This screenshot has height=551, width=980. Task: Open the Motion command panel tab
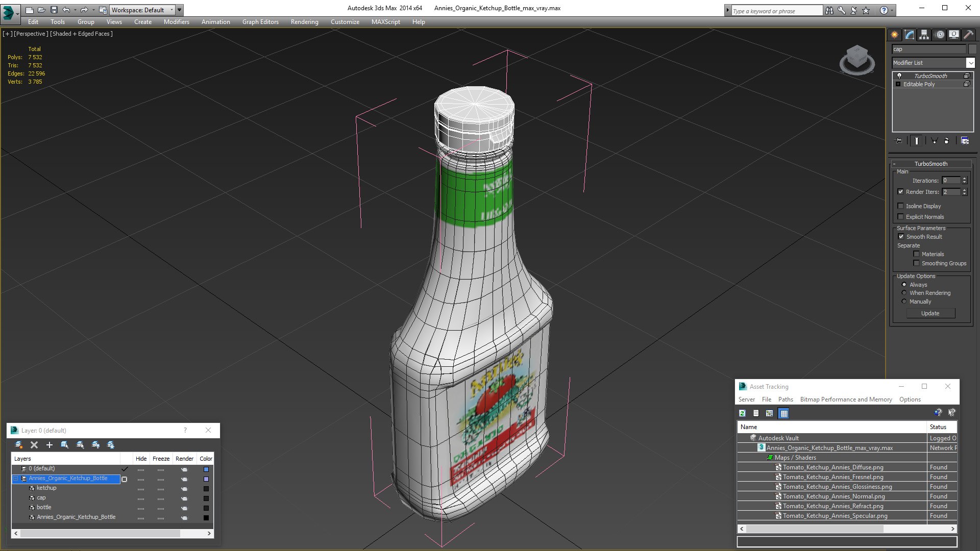(940, 35)
